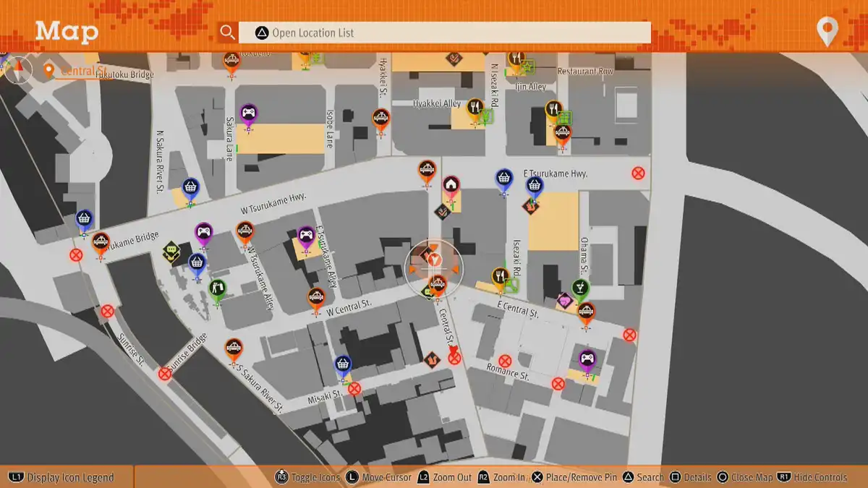Select the purple gamepad pin beside Sakura Lane
Viewport: 868px width, 488px height.
point(248,114)
